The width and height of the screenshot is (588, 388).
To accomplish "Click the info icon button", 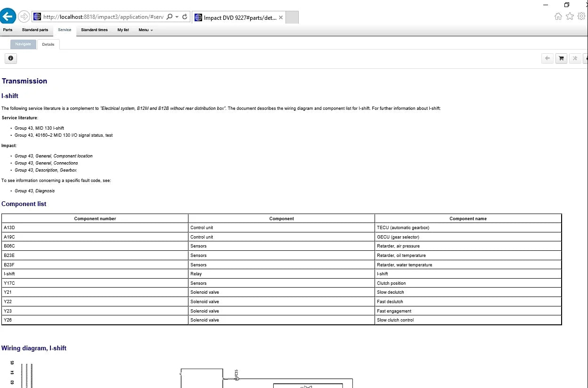I will tap(10, 58).
